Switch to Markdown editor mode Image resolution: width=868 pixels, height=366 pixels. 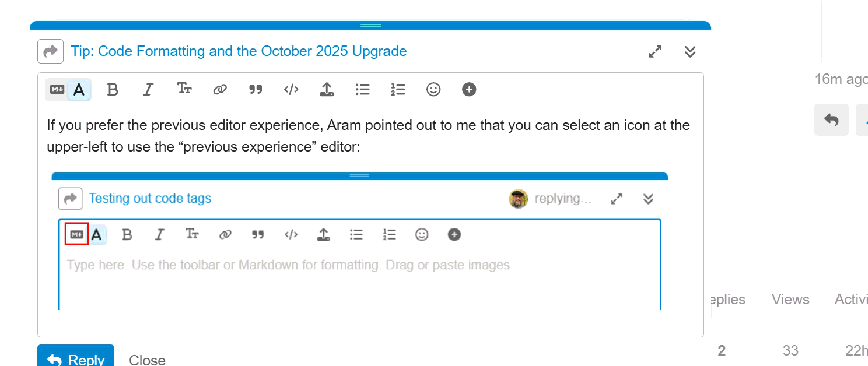[x=57, y=90]
